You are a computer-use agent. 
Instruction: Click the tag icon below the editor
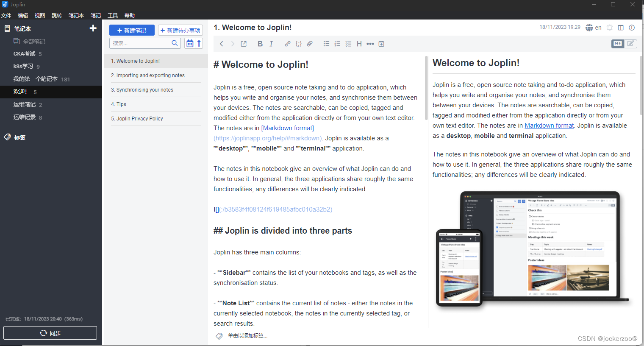tap(219, 336)
